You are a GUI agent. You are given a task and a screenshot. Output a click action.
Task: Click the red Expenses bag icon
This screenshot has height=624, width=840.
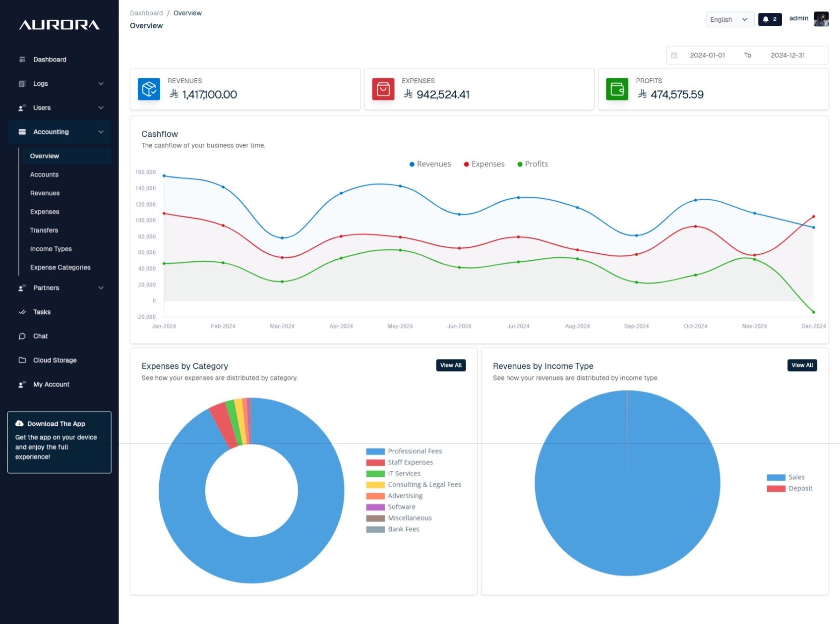pyautogui.click(x=383, y=89)
